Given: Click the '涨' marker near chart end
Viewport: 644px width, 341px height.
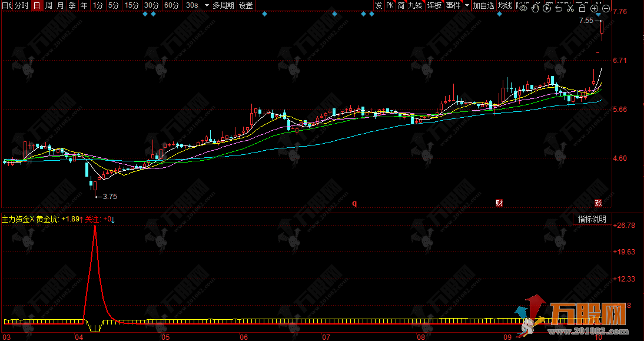Looking at the screenshot, I should [599, 203].
